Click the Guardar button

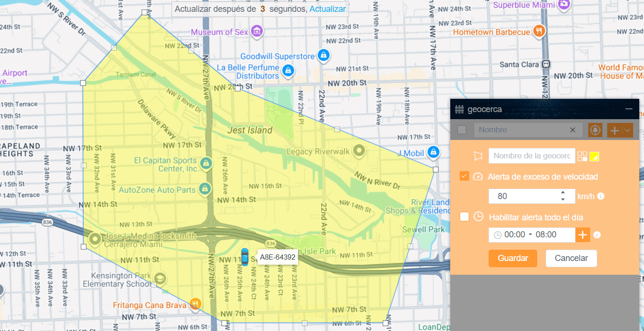(513, 258)
